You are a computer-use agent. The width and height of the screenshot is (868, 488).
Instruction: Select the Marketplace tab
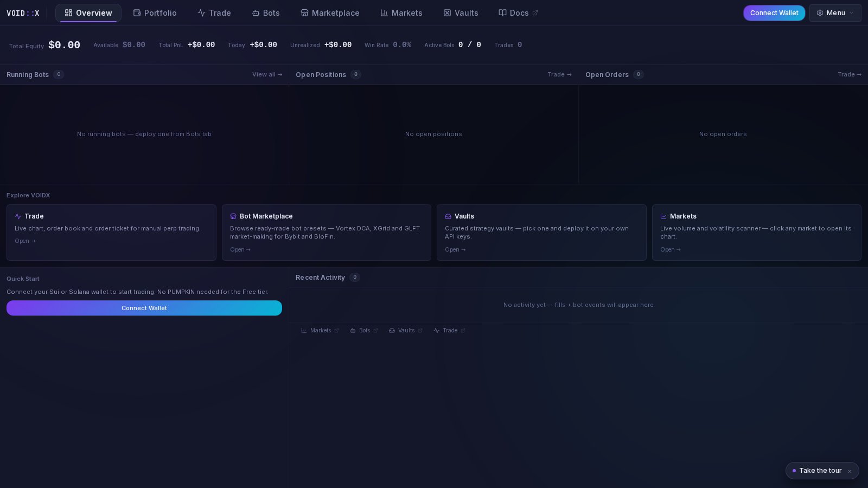coord(330,13)
